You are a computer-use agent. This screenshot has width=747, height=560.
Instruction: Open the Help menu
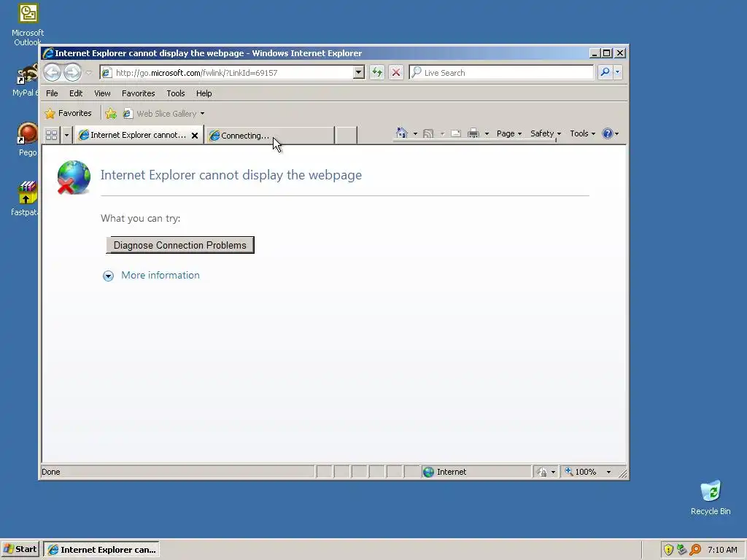pyautogui.click(x=204, y=93)
